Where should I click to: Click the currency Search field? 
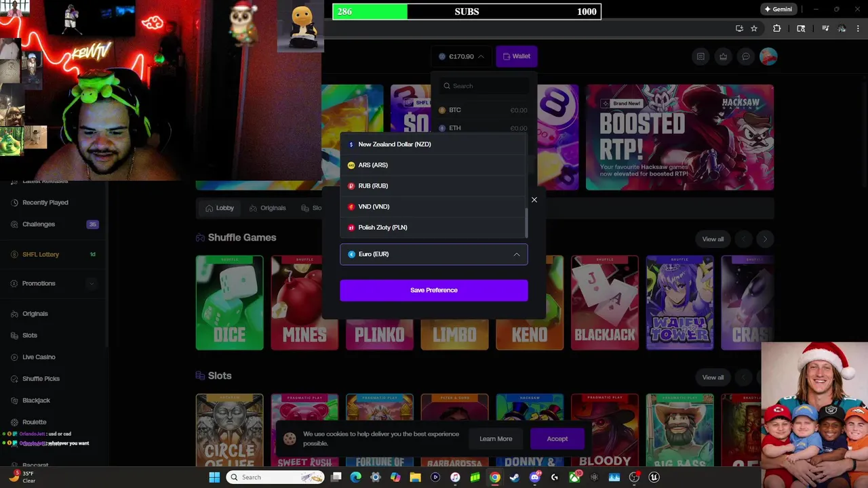point(484,86)
